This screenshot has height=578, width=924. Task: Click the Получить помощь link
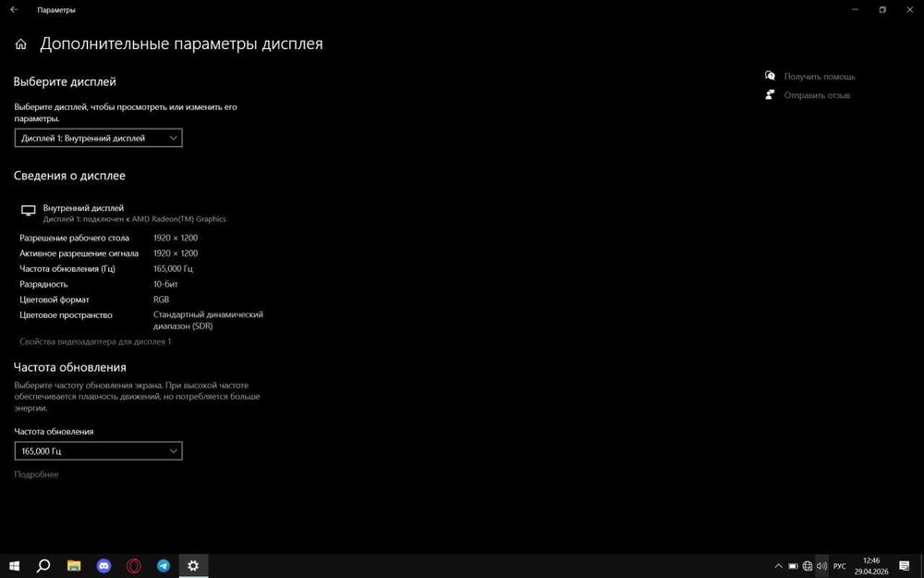[x=819, y=77]
